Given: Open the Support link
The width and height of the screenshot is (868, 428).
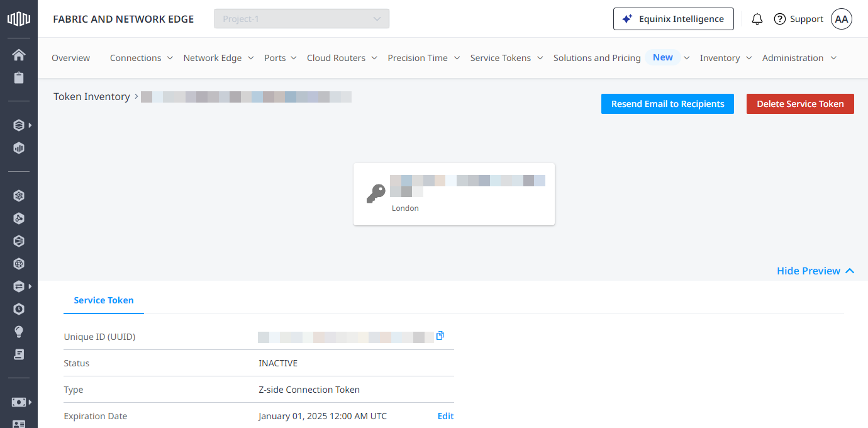Looking at the screenshot, I should (806, 19).
